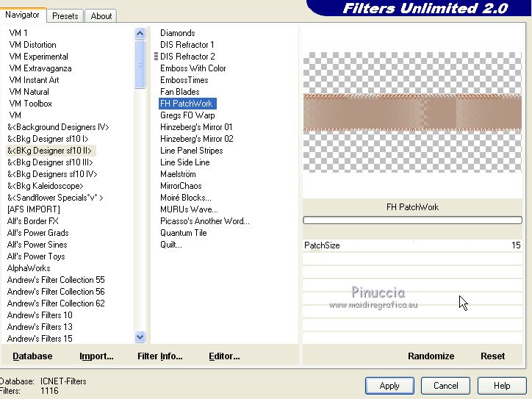Choose Moiré Blocks... filter
This screenshot has width=532, height=399.
[x=186, y=198]
